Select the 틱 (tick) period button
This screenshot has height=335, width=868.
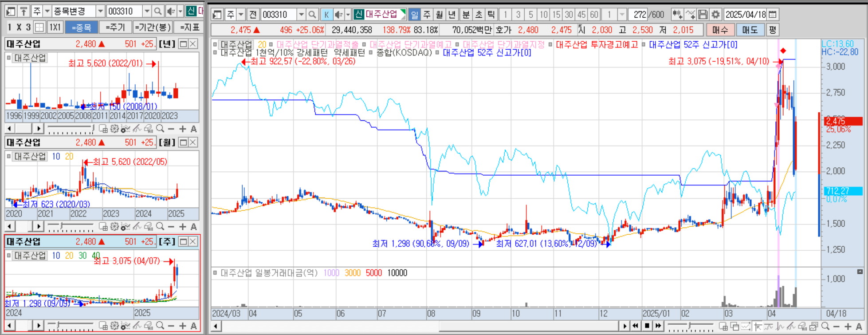(491, 15)
